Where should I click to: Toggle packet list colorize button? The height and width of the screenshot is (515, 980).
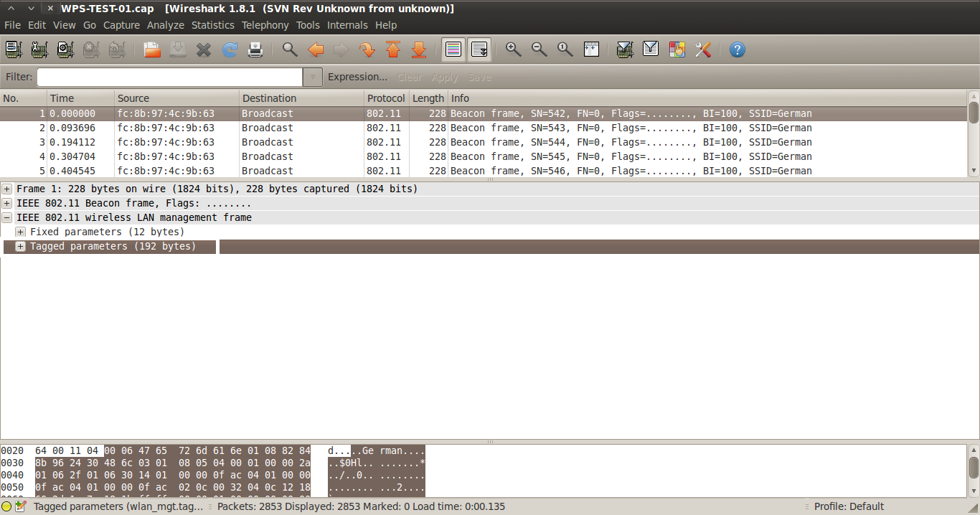point(453,49)
